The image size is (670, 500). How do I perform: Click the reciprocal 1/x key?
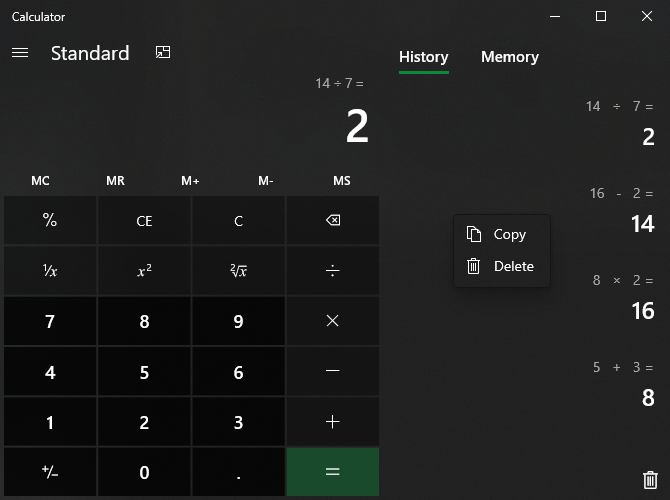(50, 271)
